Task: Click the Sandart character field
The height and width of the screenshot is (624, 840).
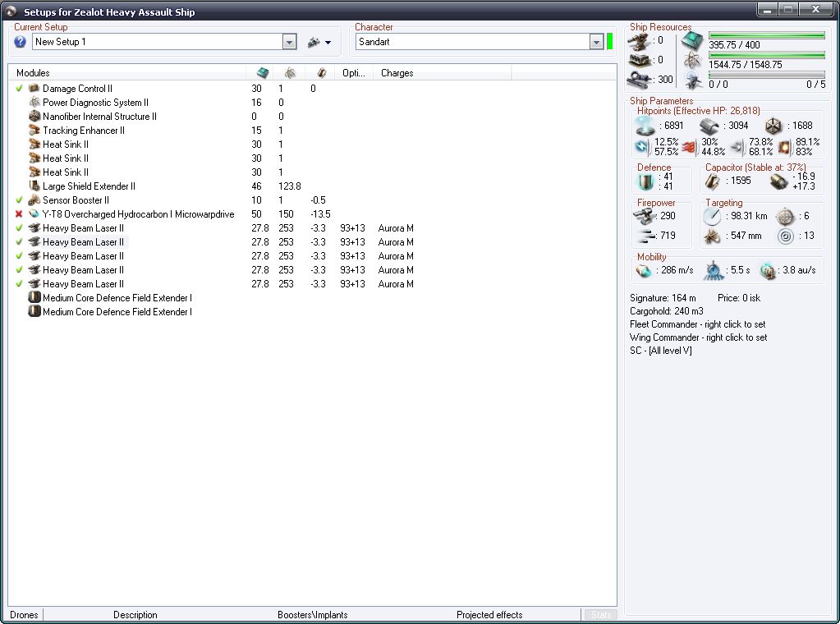Action: [473, 42]
